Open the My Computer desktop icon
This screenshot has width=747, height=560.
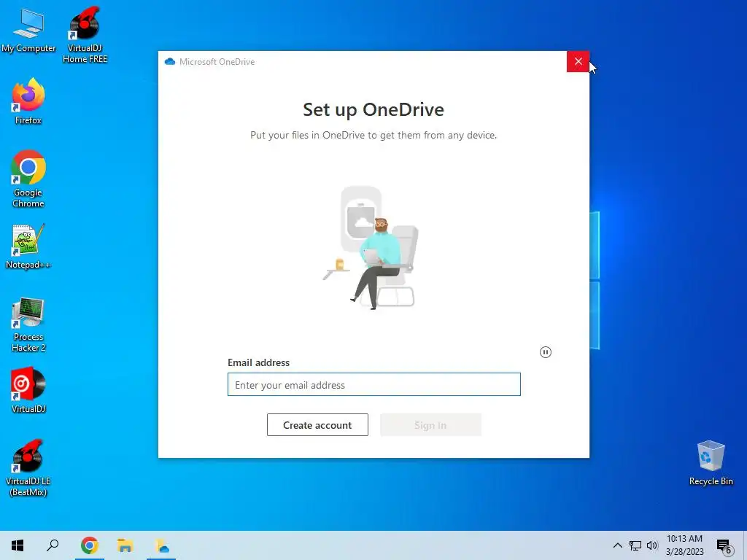[28, 31]
